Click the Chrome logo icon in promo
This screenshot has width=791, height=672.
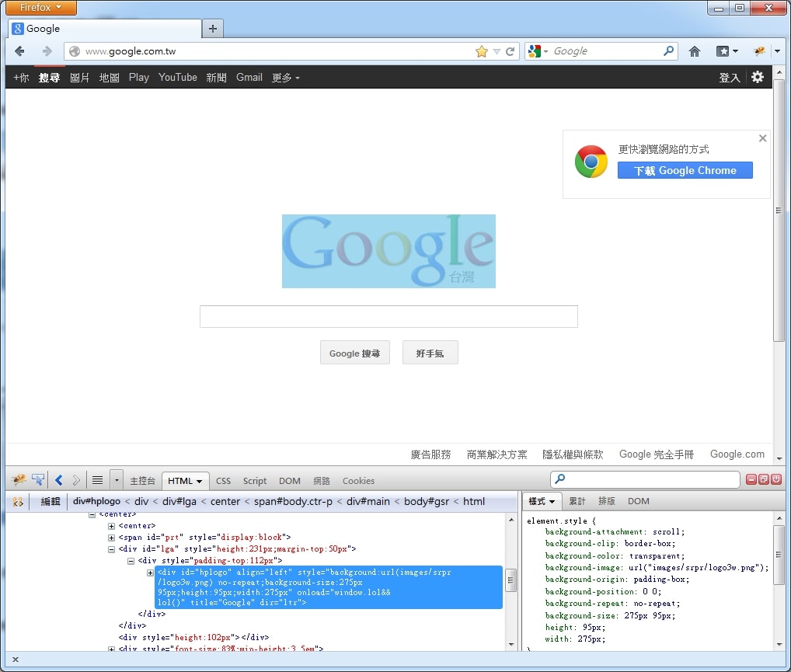(x=591, y=162)
